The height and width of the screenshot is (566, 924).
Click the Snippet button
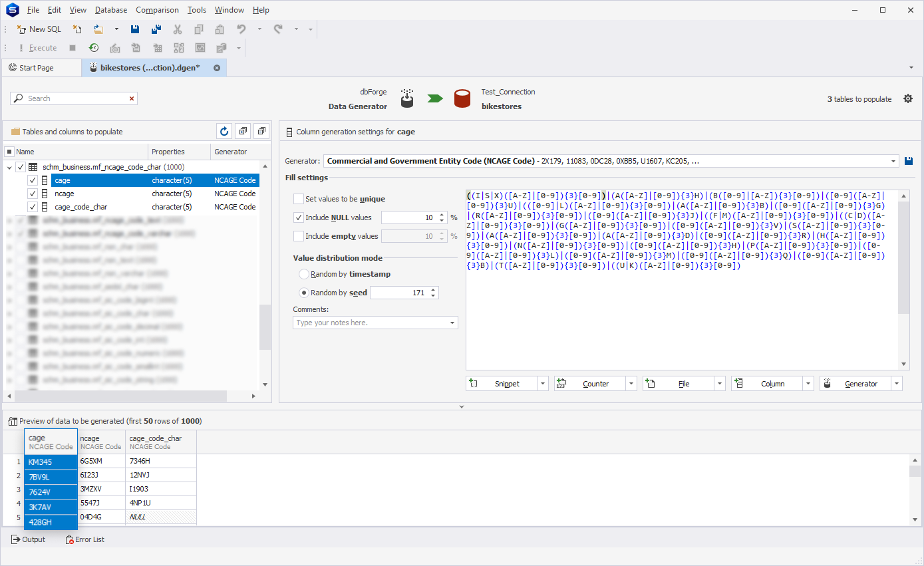pyautogui.click(x=502, y=384)
